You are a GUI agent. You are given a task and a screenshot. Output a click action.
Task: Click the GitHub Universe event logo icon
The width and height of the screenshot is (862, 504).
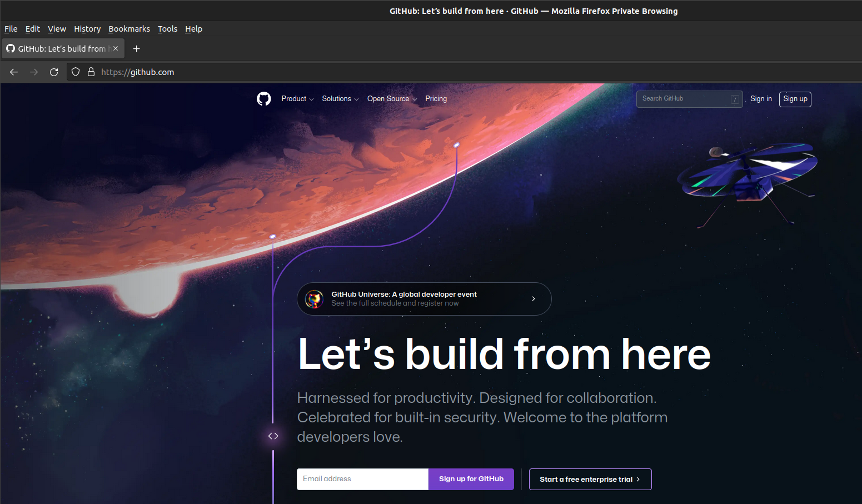(315, 299)
